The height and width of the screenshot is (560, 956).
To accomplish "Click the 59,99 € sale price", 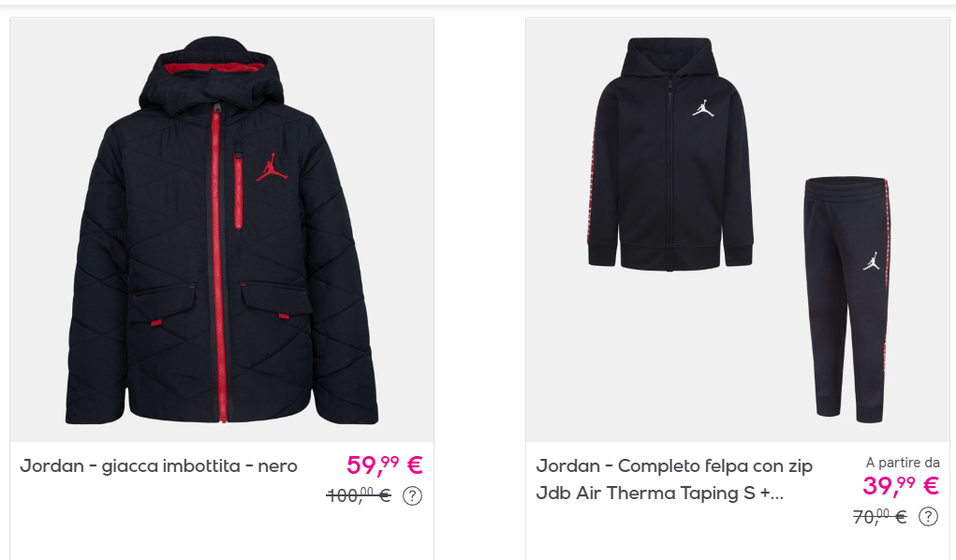I will [385, 465].
